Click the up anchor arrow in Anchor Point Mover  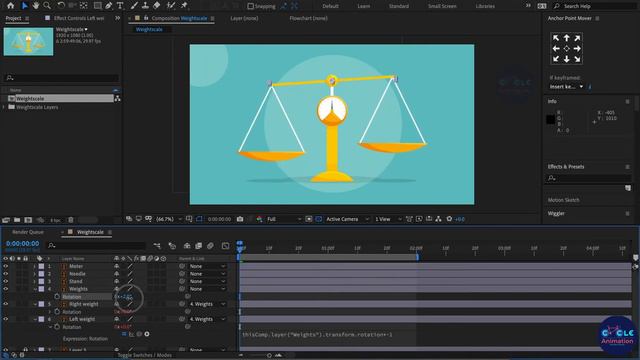tap(567, 38)
